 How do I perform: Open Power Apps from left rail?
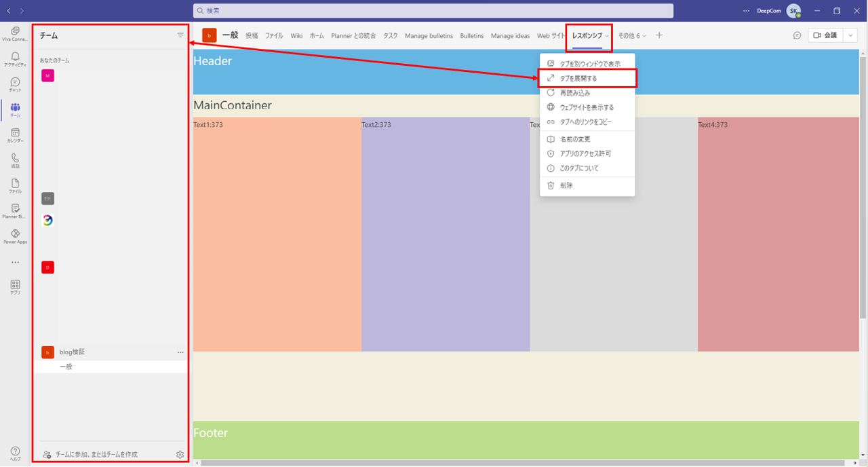15,236
